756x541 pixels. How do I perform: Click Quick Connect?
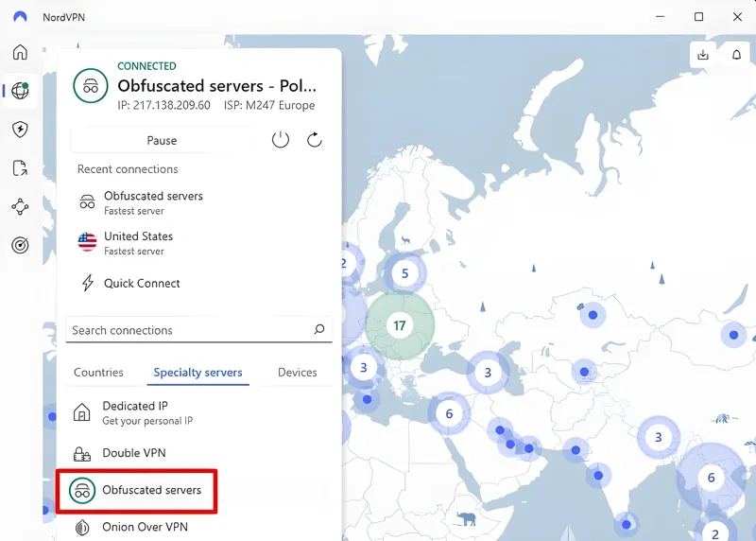(199, 284)
